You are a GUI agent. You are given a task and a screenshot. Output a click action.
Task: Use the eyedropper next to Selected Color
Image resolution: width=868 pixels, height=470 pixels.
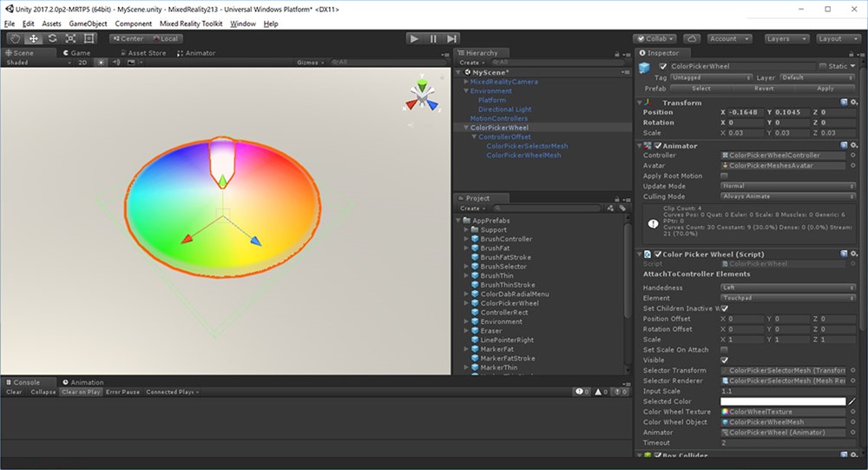(852, 401)
